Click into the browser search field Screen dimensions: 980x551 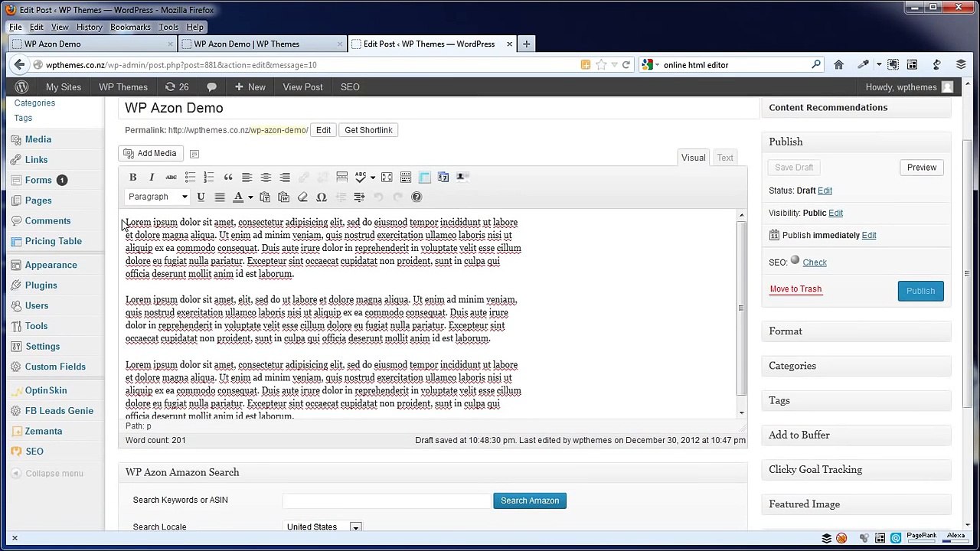point(733,65)
